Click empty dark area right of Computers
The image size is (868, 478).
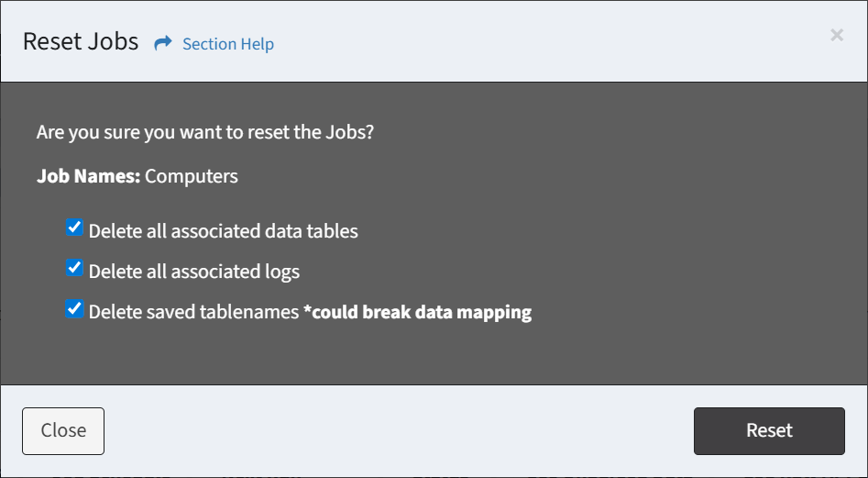click(x=550, y=176)
